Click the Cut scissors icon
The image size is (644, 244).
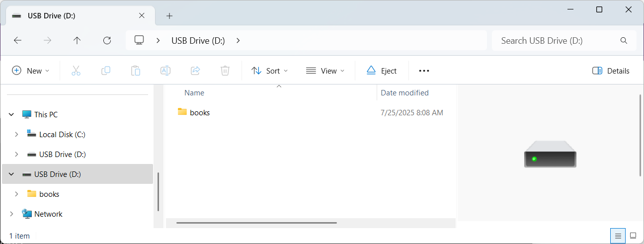point(76,71)
